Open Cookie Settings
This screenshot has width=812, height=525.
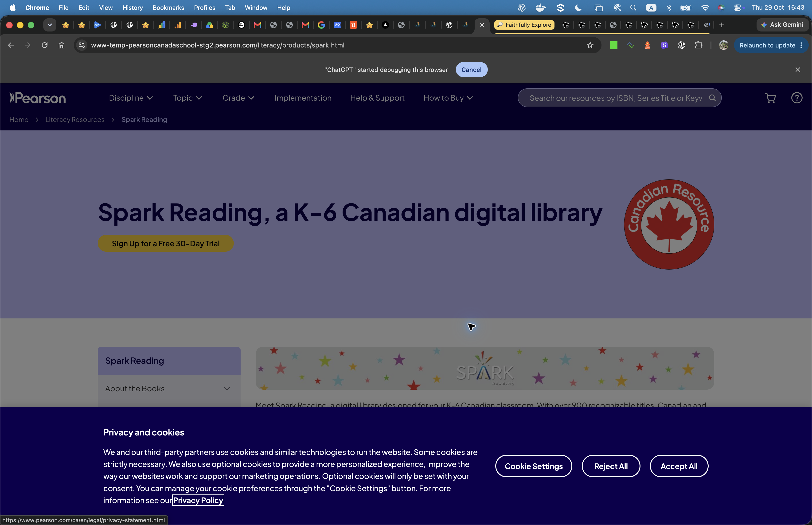coord(533,466)
